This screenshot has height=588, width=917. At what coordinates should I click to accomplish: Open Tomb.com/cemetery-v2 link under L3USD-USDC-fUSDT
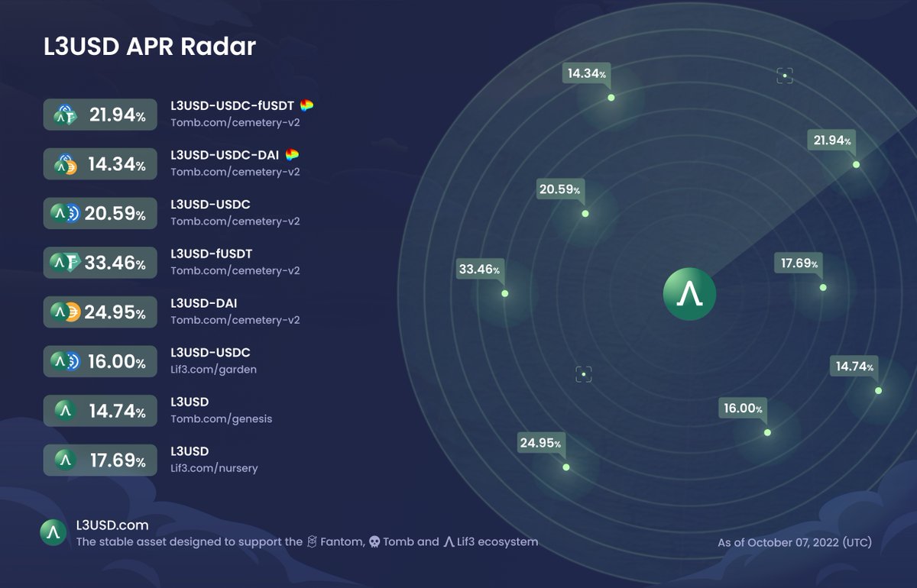coord(235,122)
